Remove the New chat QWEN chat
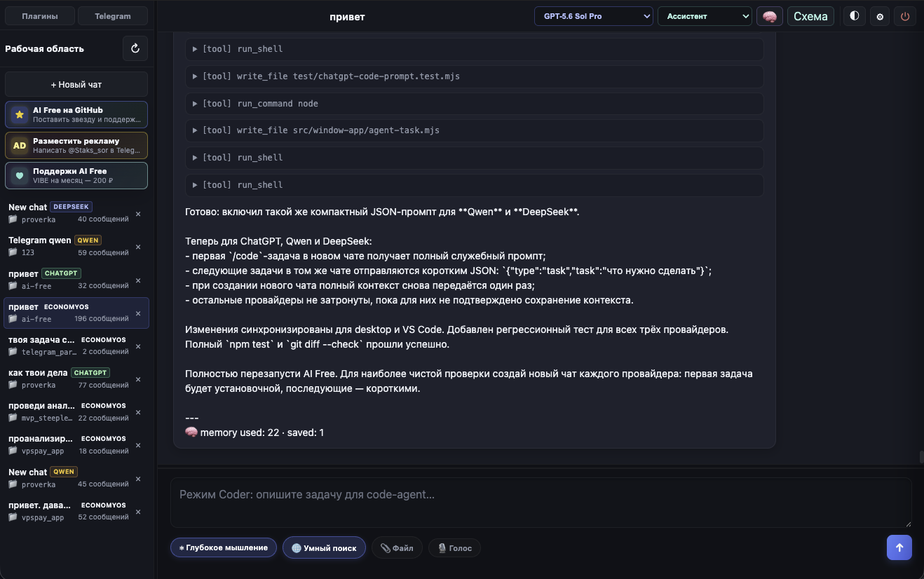This screenshot has width=924, height=579. pos(138,479)
